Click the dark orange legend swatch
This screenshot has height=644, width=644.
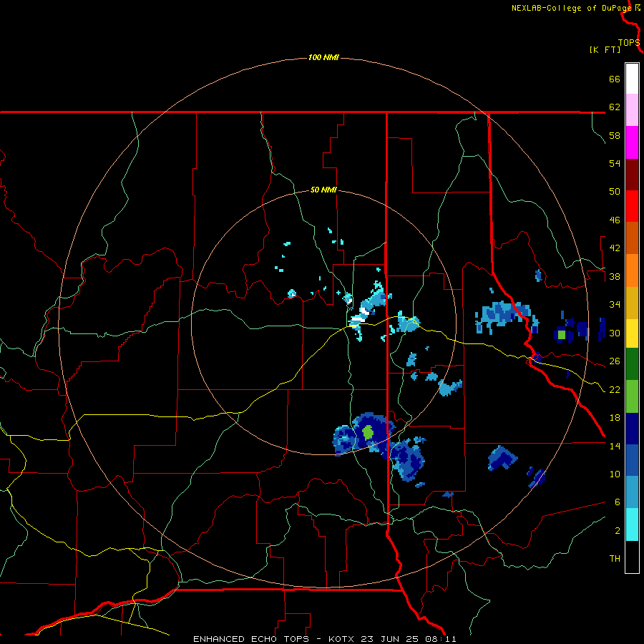[x=632, y=238]
